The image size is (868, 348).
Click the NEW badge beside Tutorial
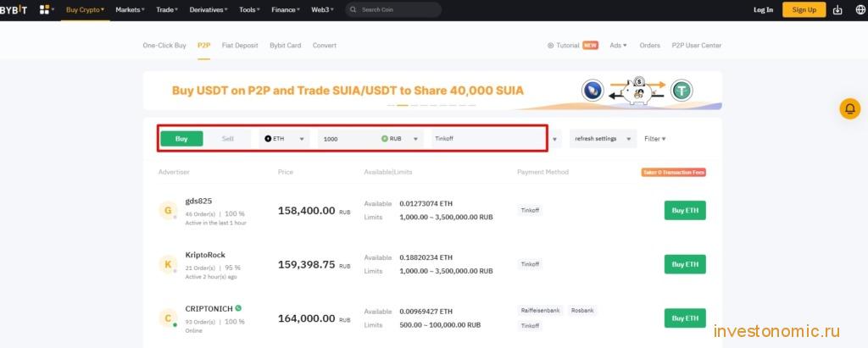(x=590, y=46)
